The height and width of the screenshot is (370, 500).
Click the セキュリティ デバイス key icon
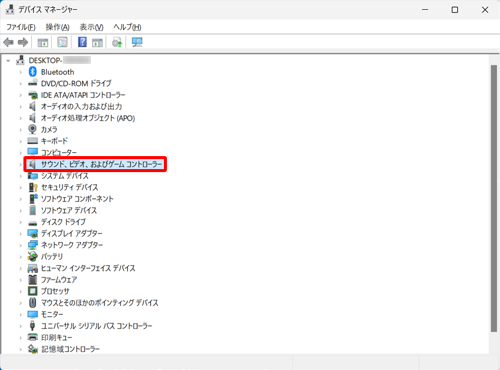click(33, 187)
